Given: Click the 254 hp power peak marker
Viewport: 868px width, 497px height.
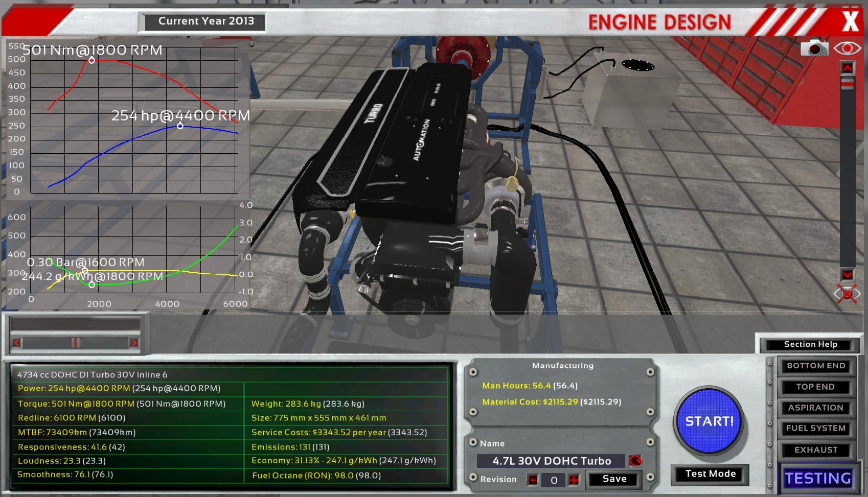Looking at the screenshot, I should tap(180, 126).
